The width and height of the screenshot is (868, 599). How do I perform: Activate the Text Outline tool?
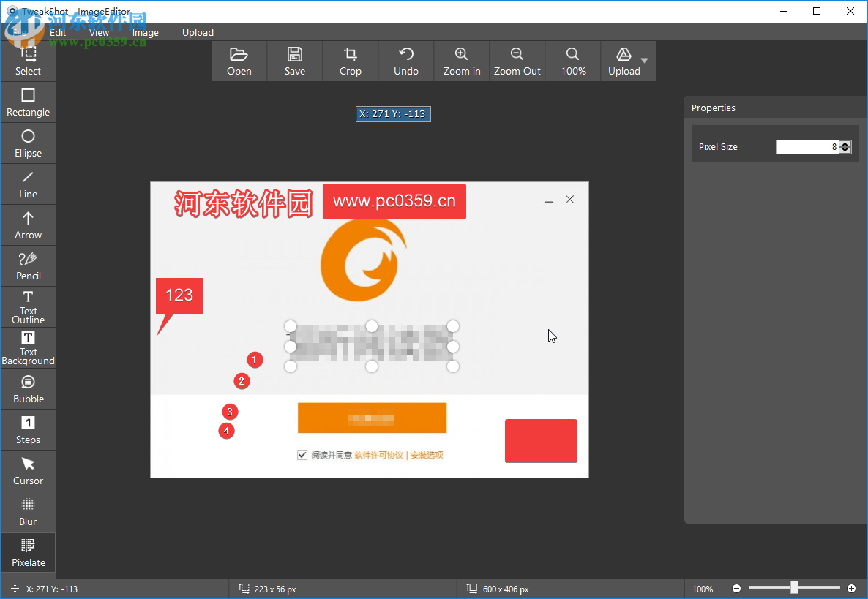coord(28,306)
